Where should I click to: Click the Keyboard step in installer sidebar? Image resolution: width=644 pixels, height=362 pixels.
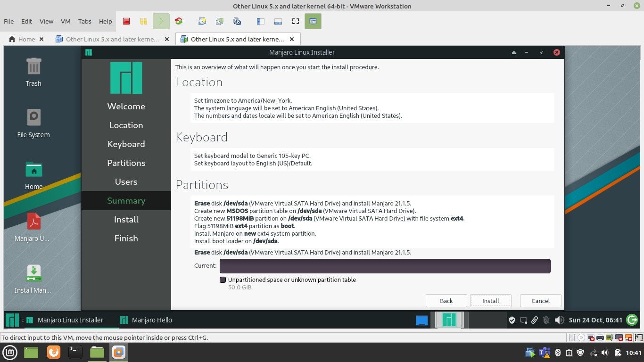(126, 144)
